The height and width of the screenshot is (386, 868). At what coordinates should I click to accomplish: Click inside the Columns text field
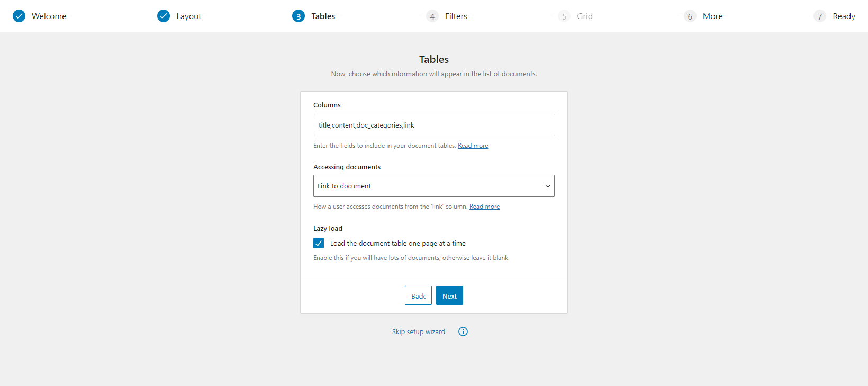pyautogui.click(x=433, y=125)
